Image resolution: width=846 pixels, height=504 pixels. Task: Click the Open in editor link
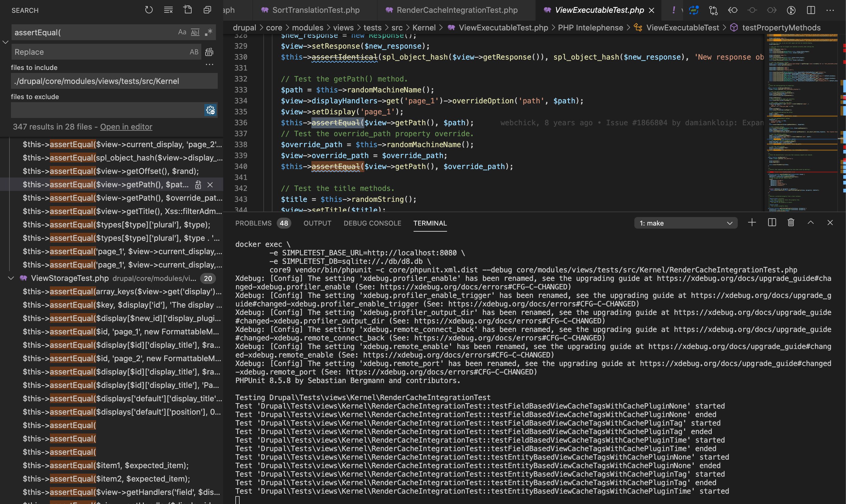coord(126,127)
